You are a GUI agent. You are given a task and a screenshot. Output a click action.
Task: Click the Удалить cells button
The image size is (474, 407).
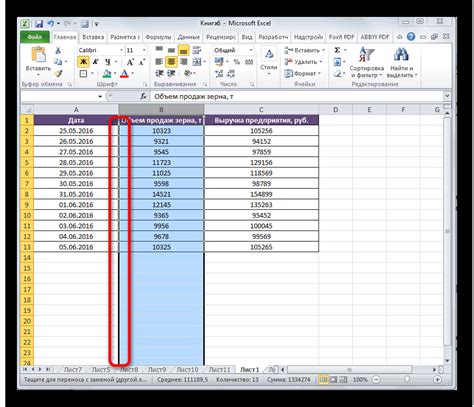pos(304,62)
